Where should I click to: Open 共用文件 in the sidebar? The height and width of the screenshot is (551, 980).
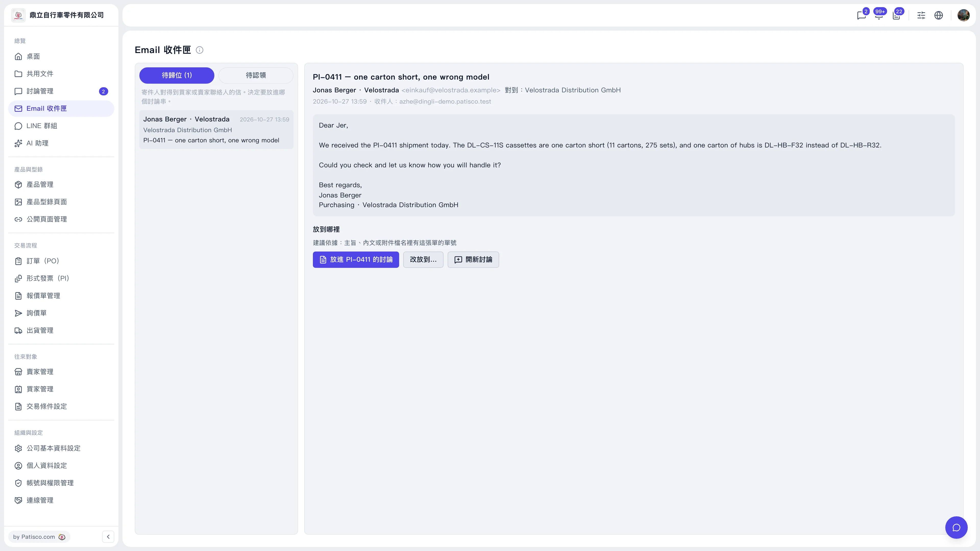pos(61,74)
